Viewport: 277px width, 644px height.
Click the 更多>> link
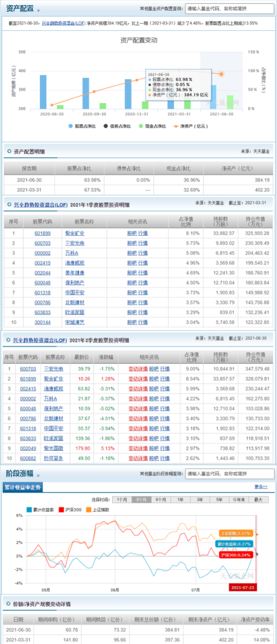(x=261, y=487)
